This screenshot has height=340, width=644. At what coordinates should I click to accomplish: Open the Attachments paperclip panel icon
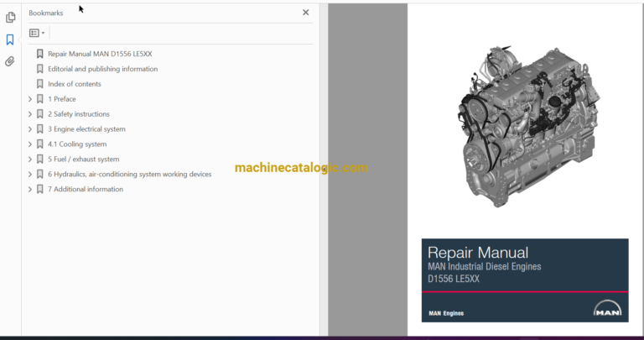[10, 61]
